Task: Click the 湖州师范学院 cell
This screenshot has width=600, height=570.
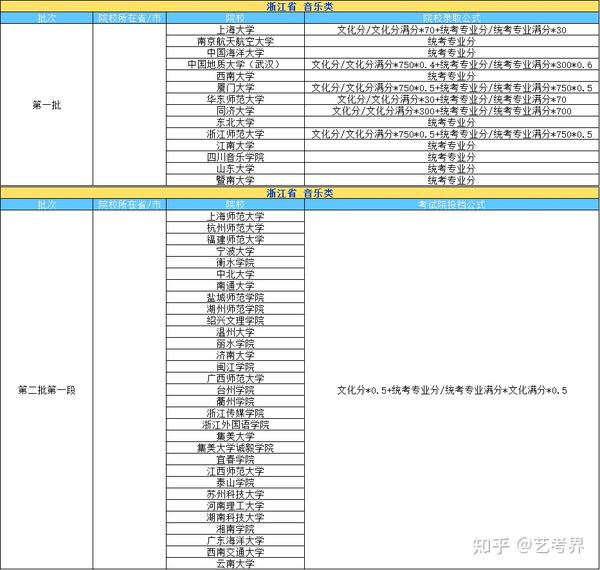Action: [x=235, y=309]
